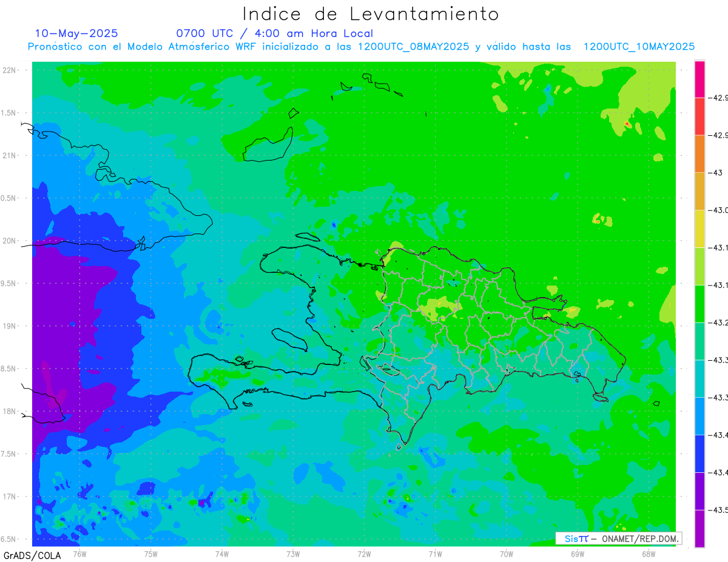Click the "1.5N" latitude label

8,113
